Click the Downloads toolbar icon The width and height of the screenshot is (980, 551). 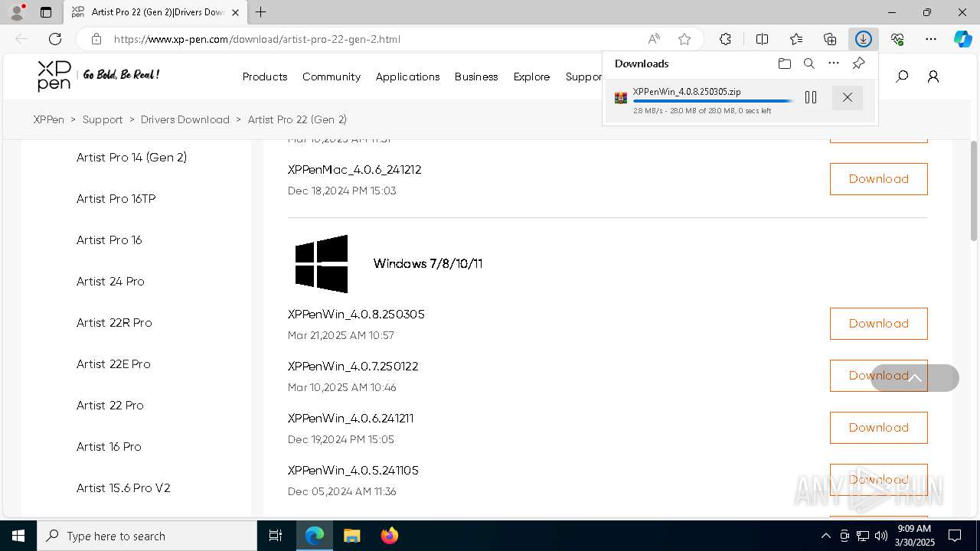[864, 39]
